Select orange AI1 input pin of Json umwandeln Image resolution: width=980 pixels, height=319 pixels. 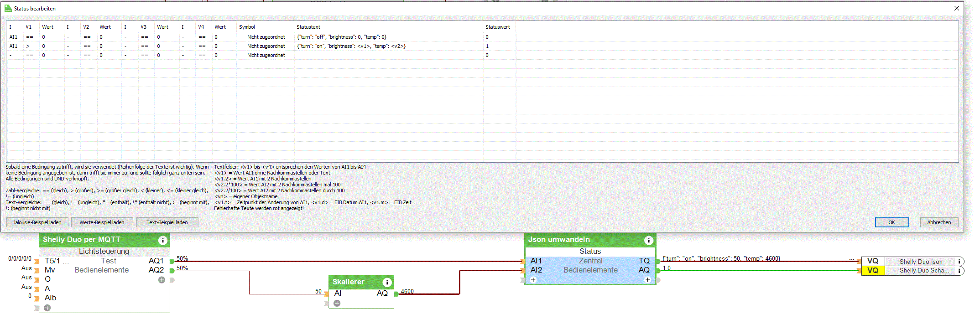[x=522, y=262]
